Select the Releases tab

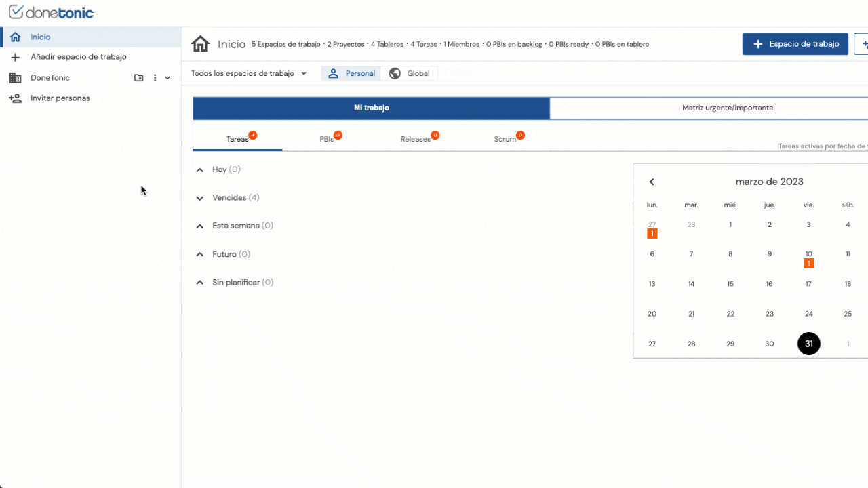(x=416, y=139)
